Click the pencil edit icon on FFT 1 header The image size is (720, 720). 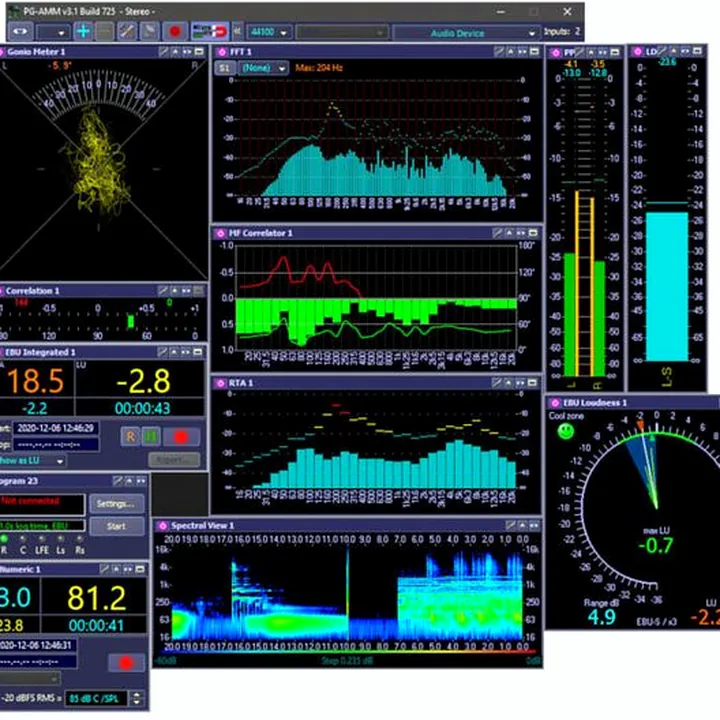[x=499, y=52]
